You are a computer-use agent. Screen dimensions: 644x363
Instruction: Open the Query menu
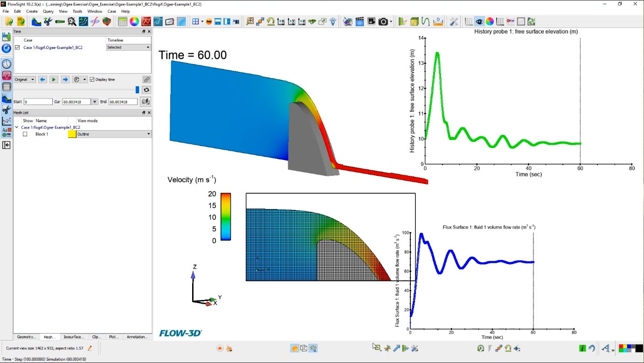pyautogui.click(x=48, y=11)
